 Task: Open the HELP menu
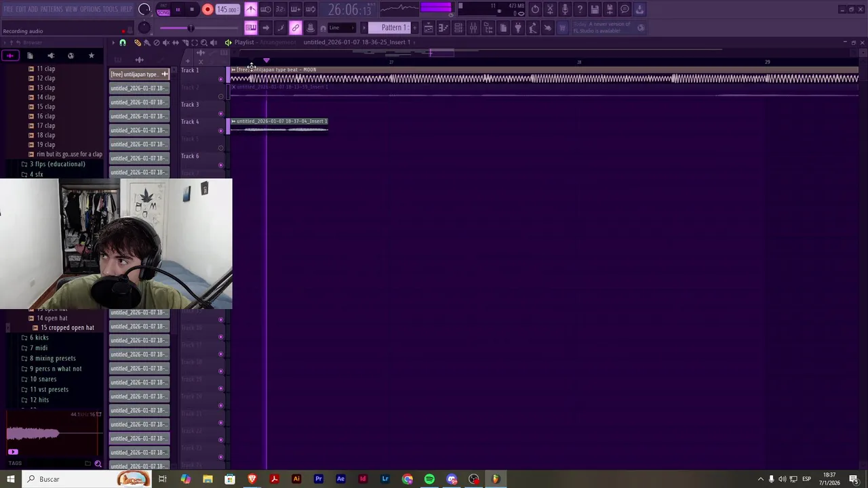(x=127, y=9)
